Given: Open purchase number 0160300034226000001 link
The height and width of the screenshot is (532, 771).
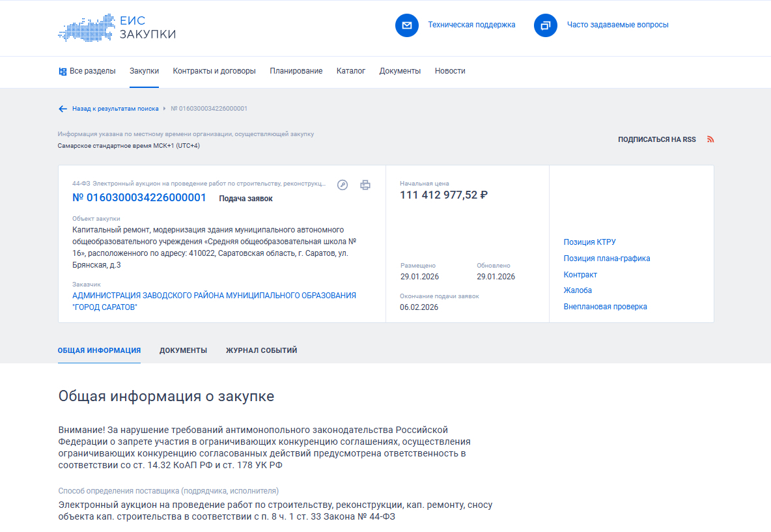Looking at the screenshot, I should (139, 198).
